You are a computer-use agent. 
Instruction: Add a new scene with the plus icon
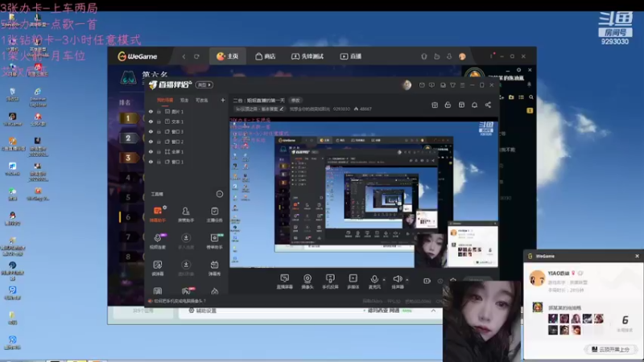tap(223, 100)
